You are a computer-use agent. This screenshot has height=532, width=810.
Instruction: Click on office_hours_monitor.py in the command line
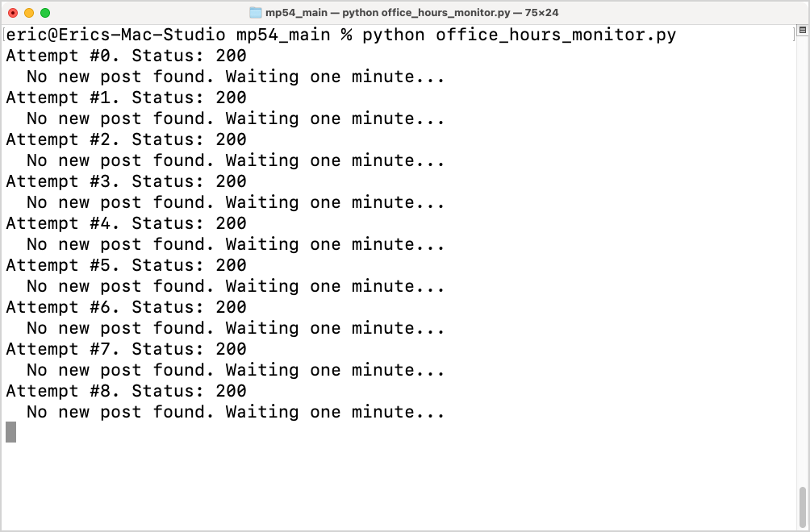(x=556, y=35)
